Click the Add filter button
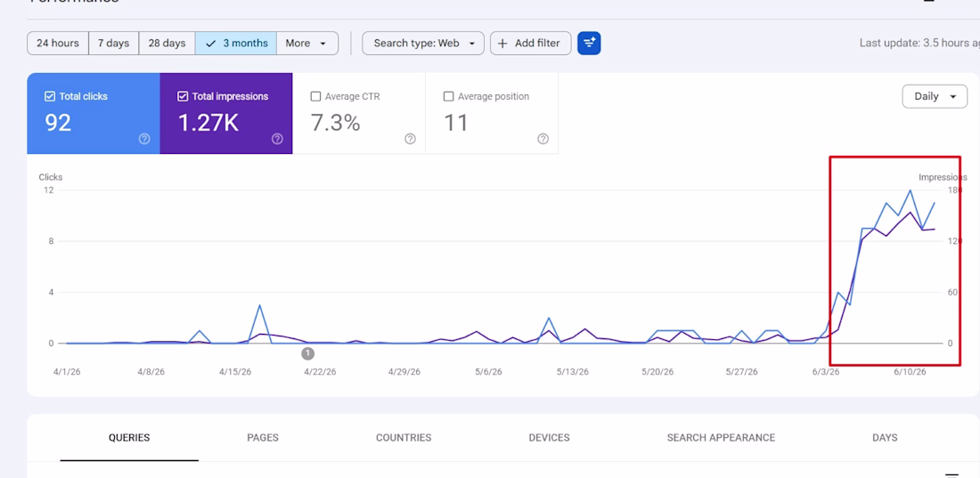The width and height of the screenshot is (980, 478). coord(531,43)
